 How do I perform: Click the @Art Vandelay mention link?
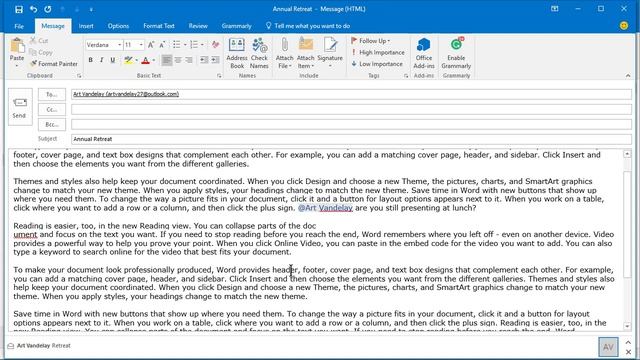(x=325, y=208)
